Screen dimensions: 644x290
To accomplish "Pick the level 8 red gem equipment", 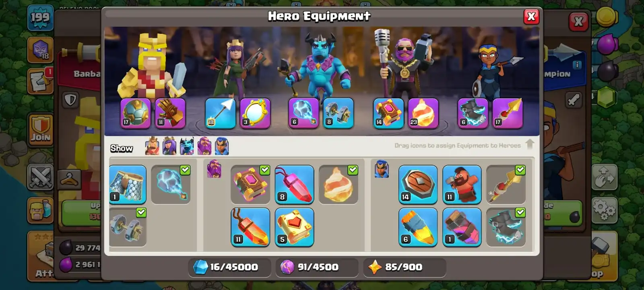I will 294,184.
